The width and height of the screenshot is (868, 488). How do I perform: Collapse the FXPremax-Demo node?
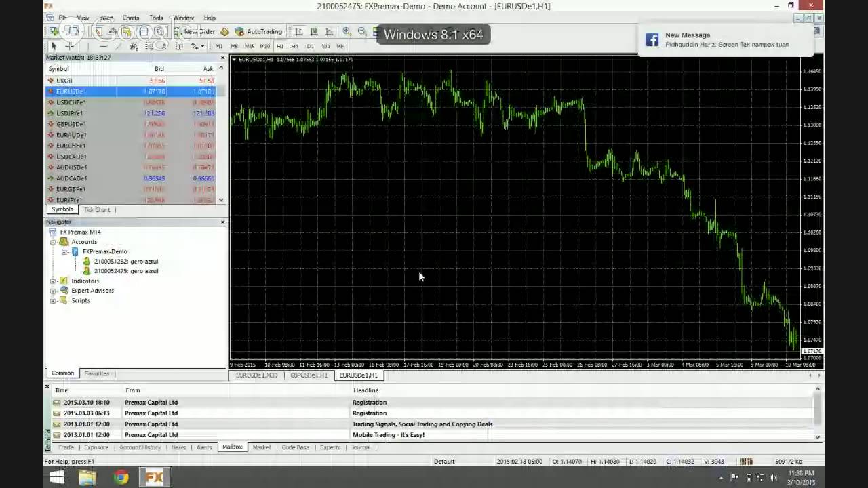click(64, 251)
